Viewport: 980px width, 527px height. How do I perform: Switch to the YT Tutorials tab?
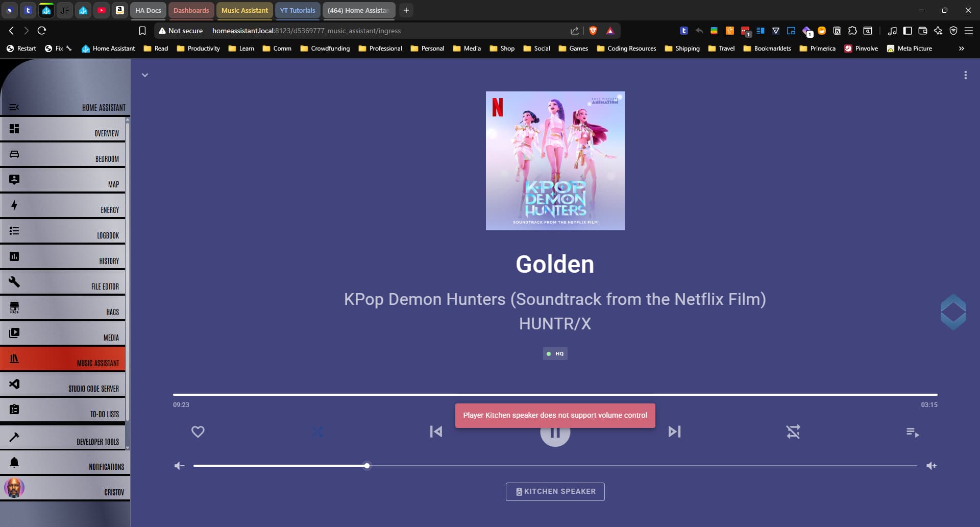pos(298,10)
